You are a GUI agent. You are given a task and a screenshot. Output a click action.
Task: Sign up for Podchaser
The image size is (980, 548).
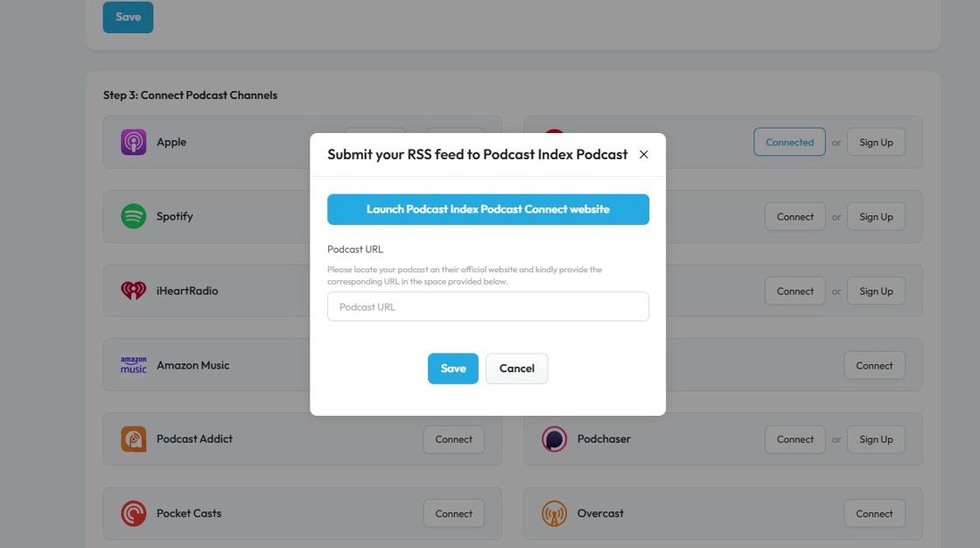click(876, 439)
